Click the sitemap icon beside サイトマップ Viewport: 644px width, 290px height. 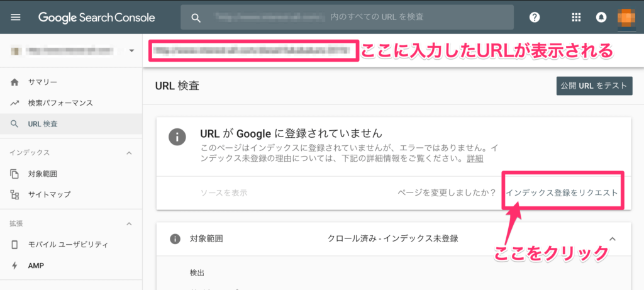pyautogui.click(x=15, y=195)
